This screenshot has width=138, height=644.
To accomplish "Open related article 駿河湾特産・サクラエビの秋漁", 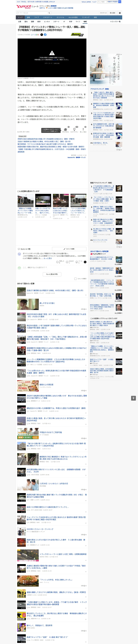I will [x=45, y=144].
